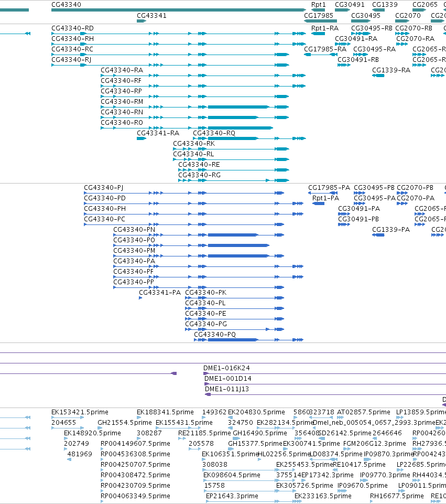Click transcript CG43340-RE label
The image size is (446, 504).
coord(199,165)
